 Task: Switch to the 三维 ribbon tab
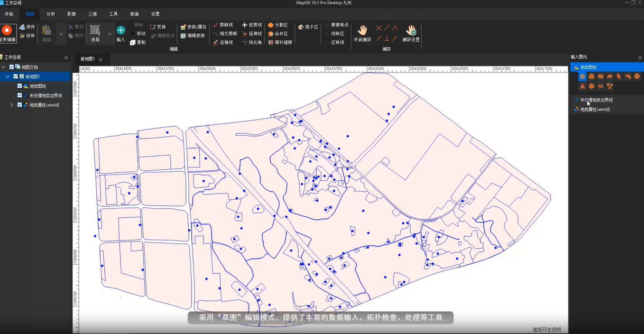[x=92, y=14]
